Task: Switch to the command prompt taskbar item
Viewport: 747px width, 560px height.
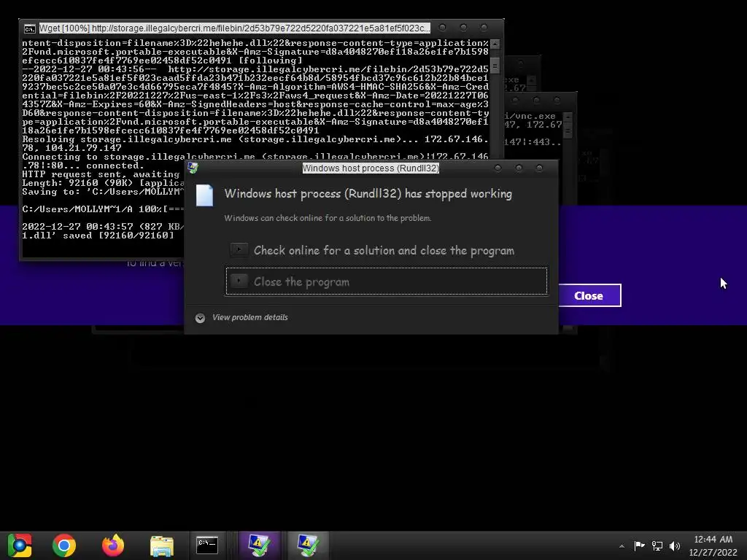Action: point(207,545)
